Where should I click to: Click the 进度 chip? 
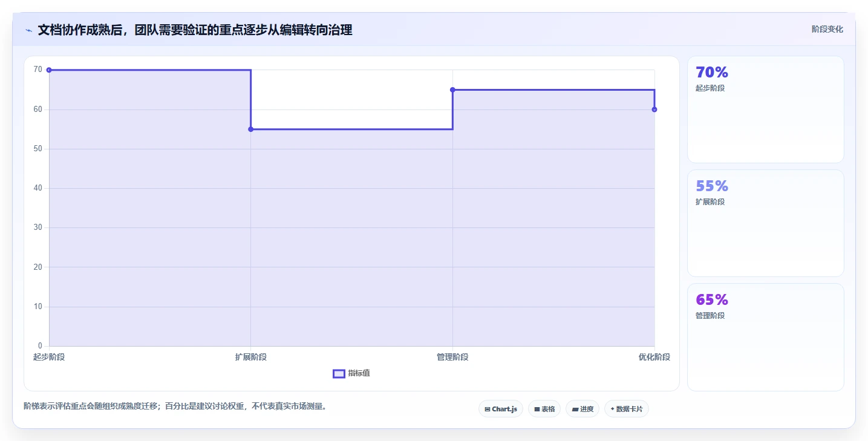582,409
